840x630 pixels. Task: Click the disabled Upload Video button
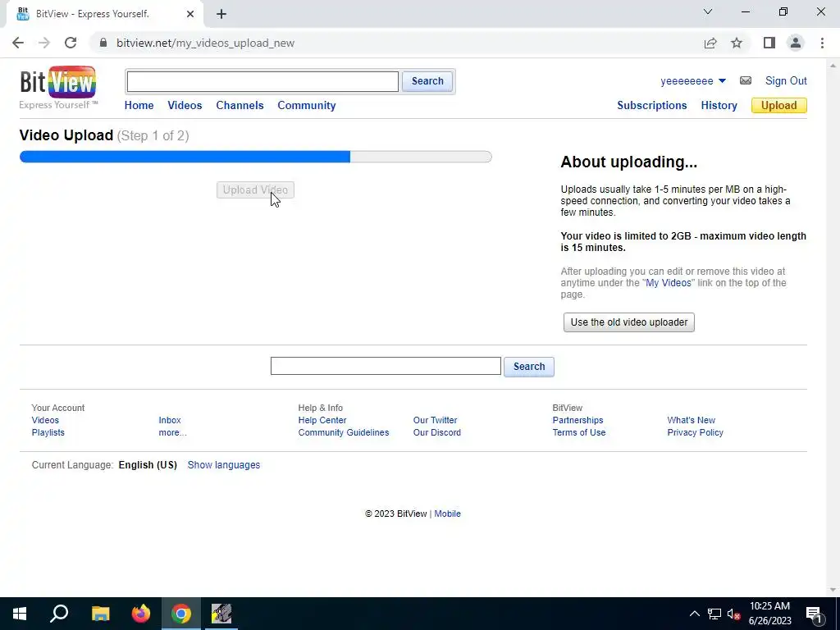256,189
